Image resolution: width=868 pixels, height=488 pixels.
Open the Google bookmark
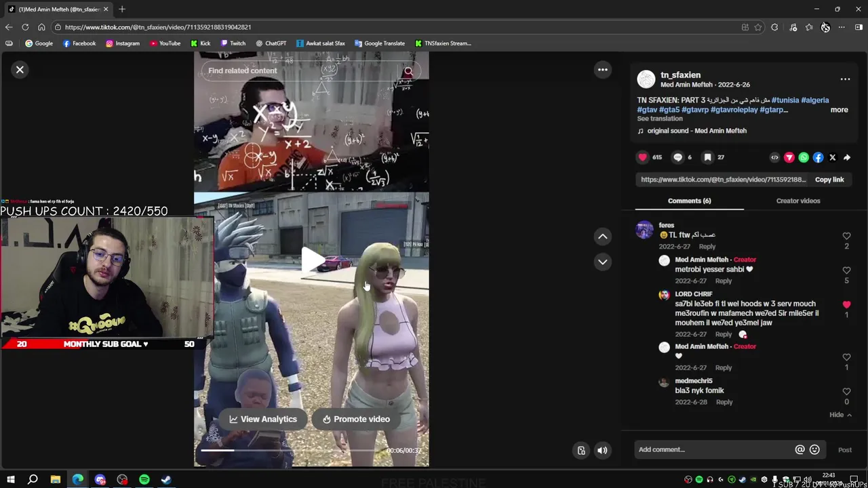39,43
